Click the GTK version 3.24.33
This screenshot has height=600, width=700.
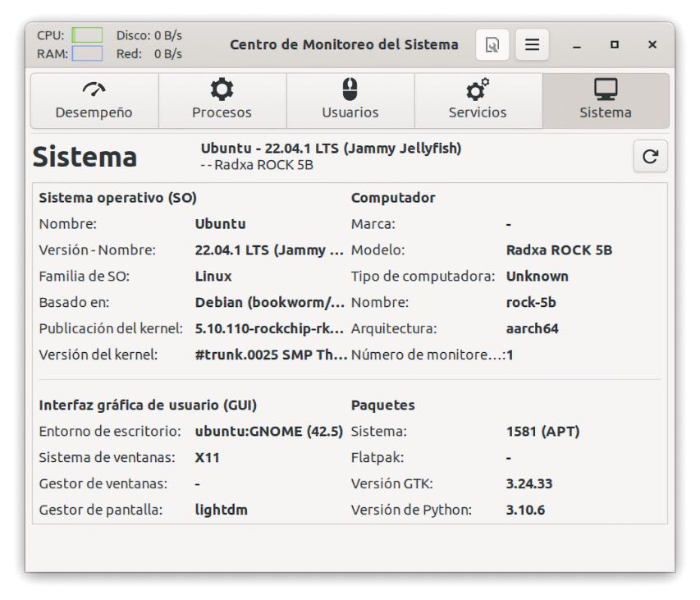(529, 483)
